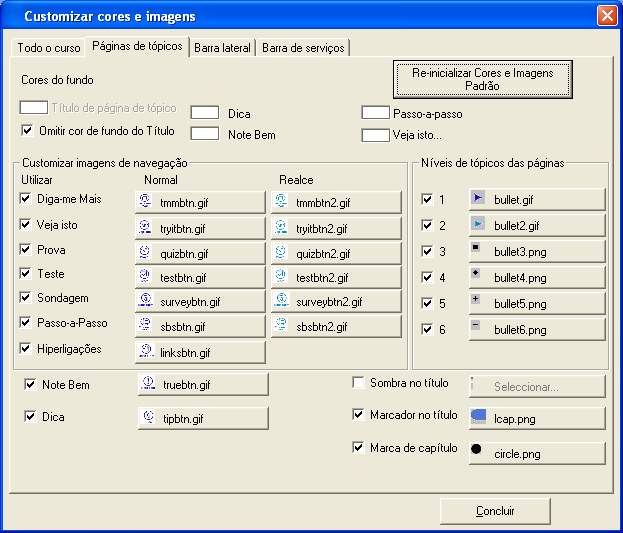Enable Sombra no título checkbox

tap(360, 382)
